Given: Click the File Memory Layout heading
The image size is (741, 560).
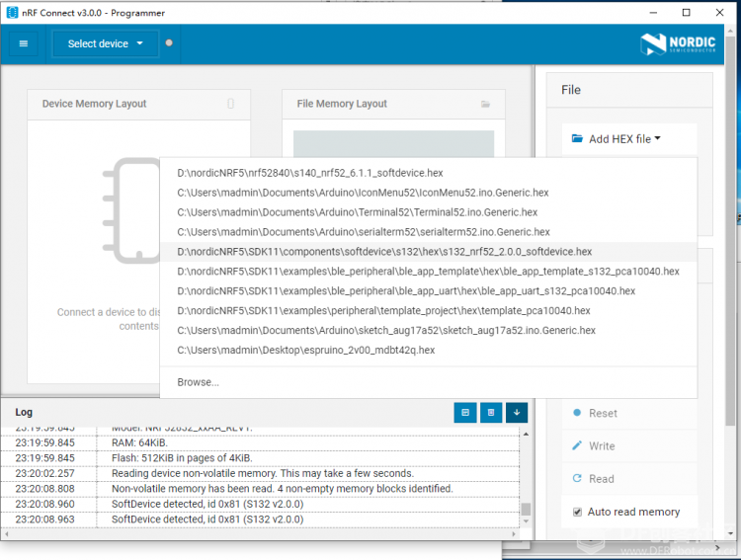Looking at the screenshot, I should coord(342,104).
